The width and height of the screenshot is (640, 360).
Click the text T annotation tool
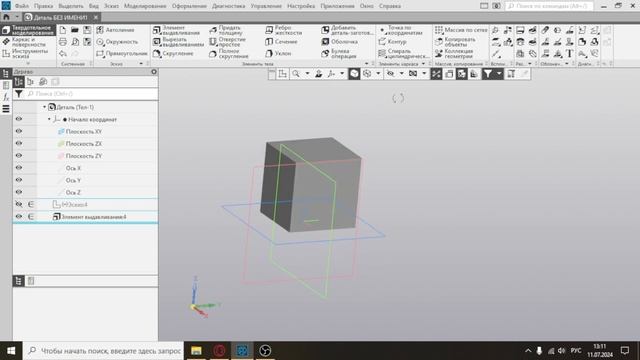(570, 53)
